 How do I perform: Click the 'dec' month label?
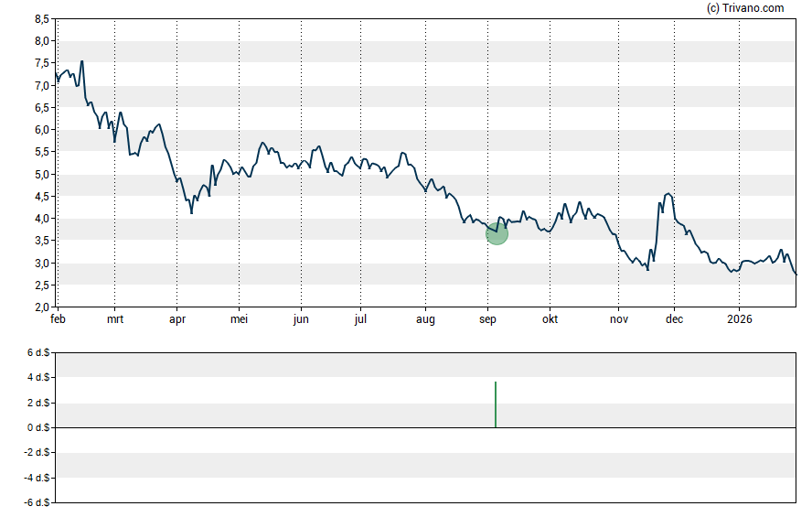pyautogui.click(x=675, y=320)
